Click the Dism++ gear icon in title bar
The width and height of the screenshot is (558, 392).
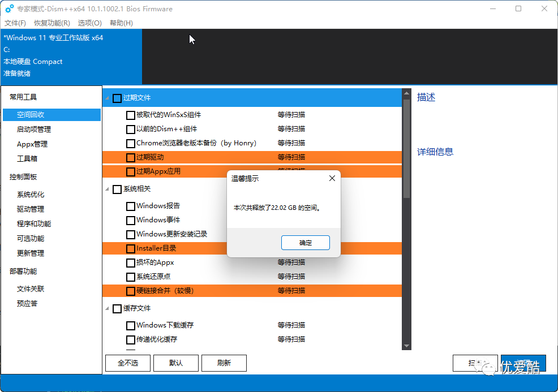pyautogui.click(x=9, y=8)
